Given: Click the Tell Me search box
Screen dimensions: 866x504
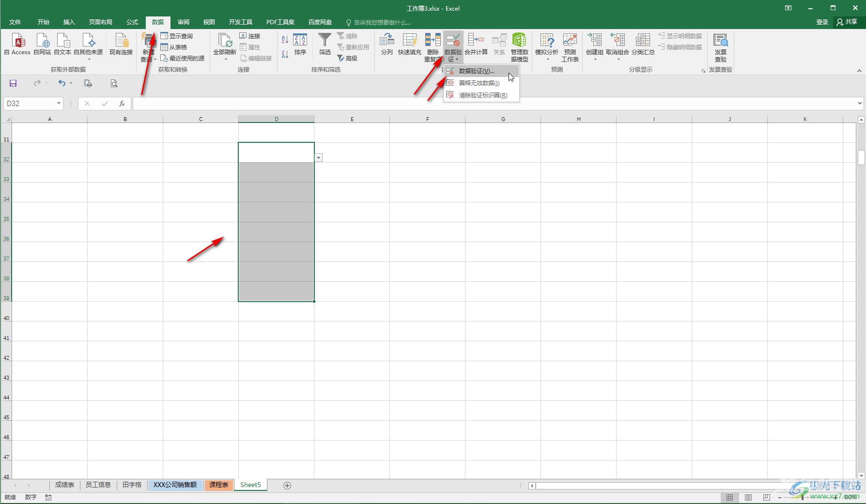Looking at the screenshot, I should (379, 22).
